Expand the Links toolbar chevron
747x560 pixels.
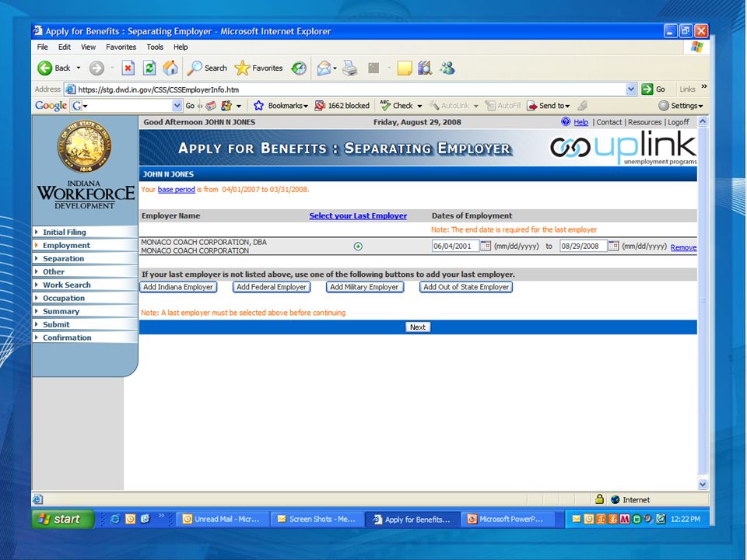coord(704,86)
